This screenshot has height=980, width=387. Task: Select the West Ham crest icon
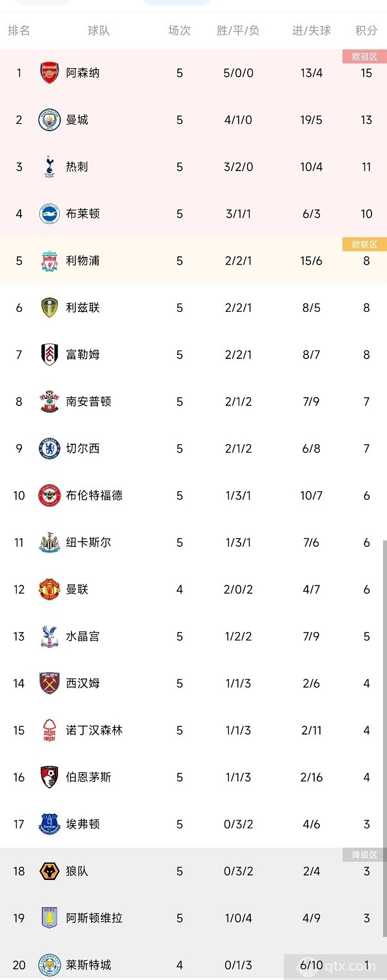(x=50, y=683)
